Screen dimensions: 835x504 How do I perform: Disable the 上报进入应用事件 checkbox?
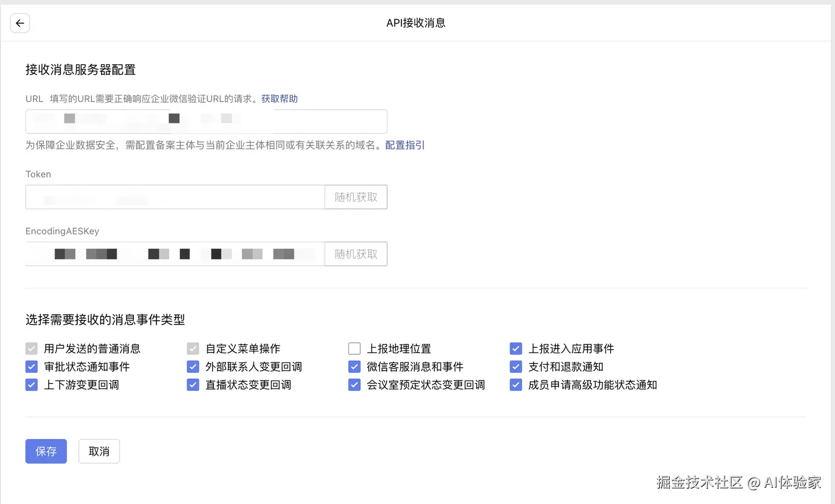515,348
